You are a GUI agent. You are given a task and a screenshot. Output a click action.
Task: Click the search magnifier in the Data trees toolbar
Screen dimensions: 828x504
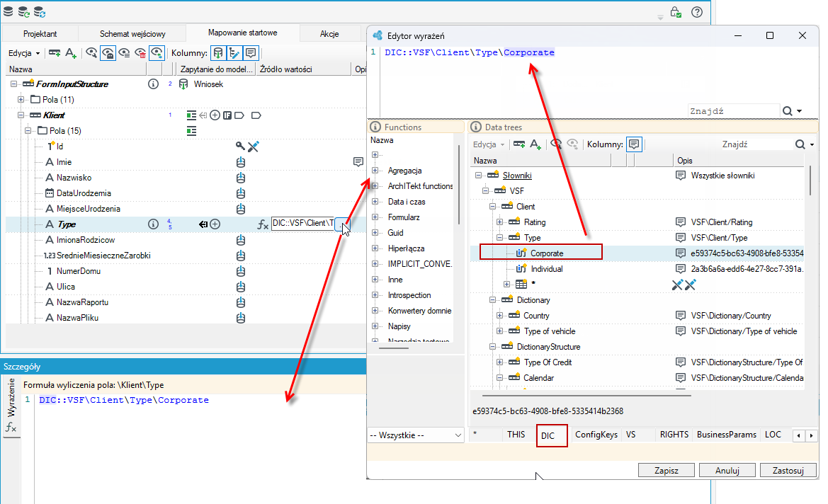800,144
